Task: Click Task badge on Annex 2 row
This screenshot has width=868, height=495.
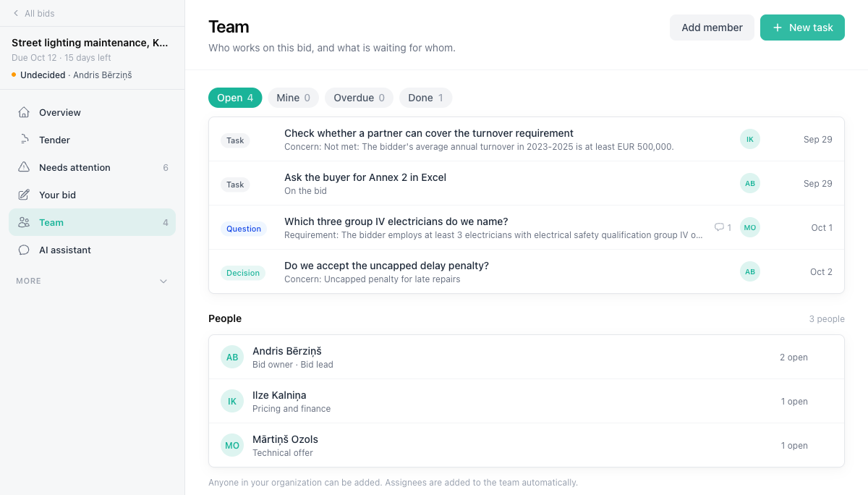Action: click(x=235, y=185)
